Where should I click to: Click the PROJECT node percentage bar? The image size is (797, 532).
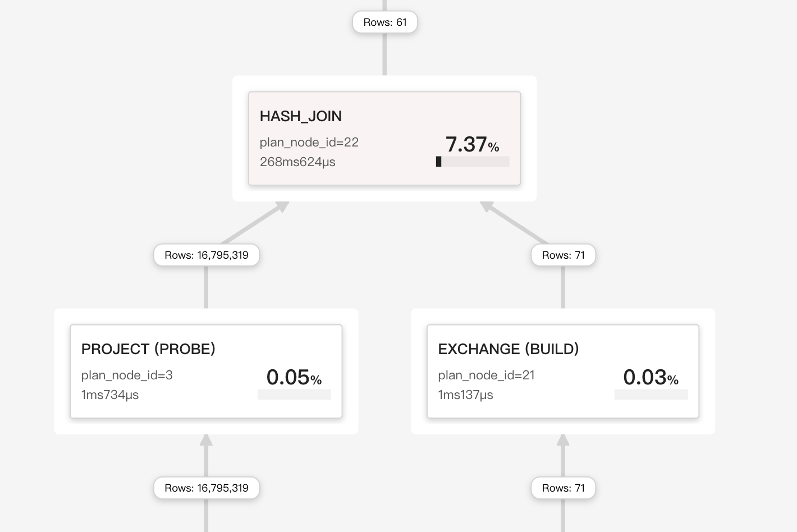(x=294, y=395)
